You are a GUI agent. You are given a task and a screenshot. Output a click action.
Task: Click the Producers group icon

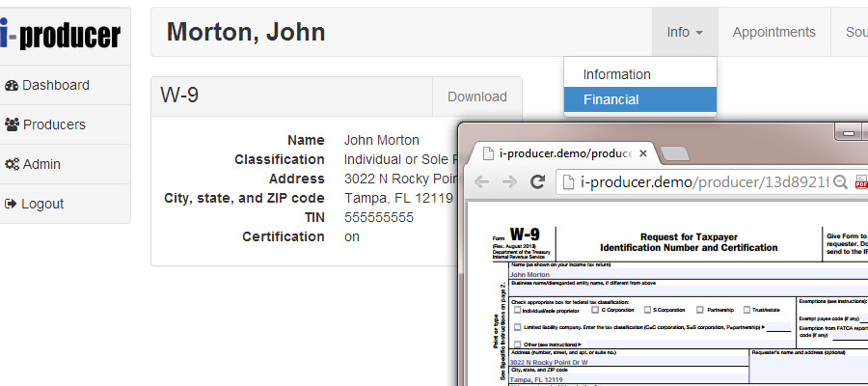click(12, 124)
